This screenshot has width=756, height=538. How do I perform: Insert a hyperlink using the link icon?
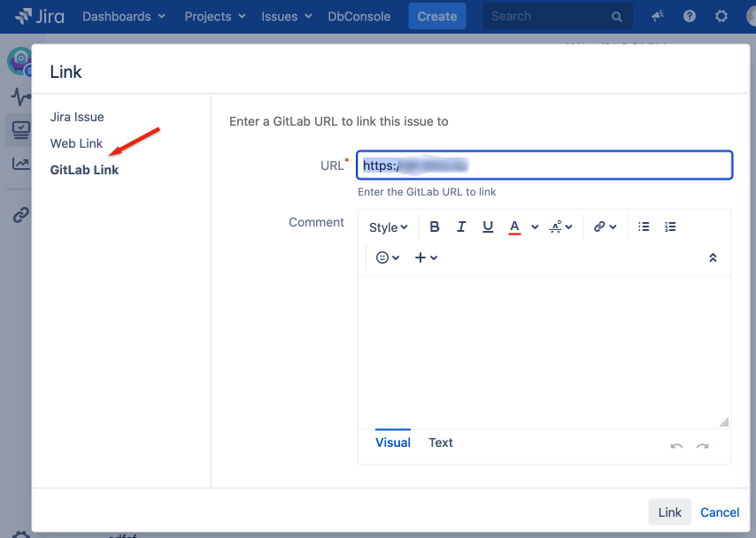coord(600,227)
